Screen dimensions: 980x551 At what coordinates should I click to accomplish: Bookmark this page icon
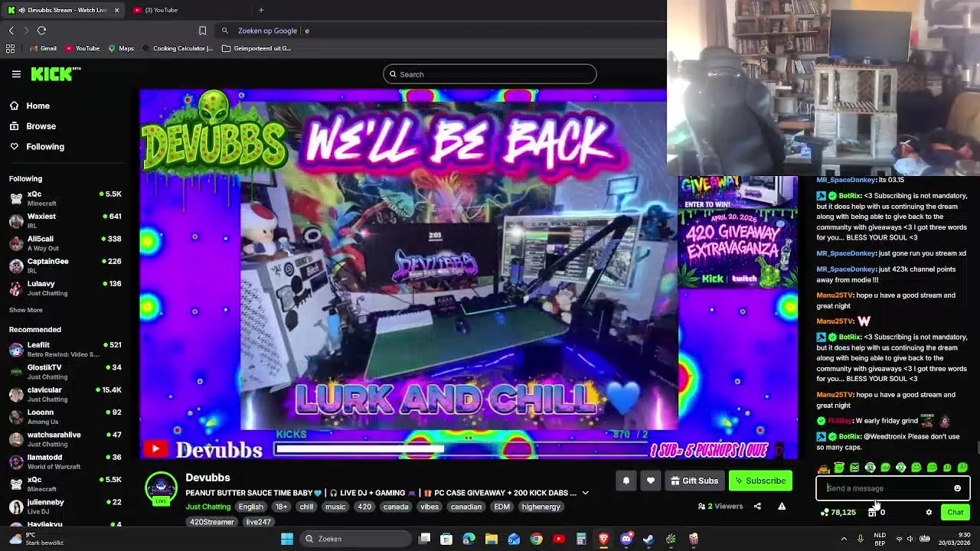click(202, 31)
